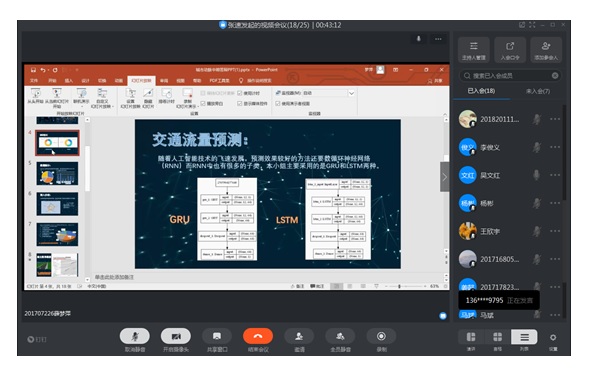Click the tell me search box in ribbon
The width and height of the screenshot is (590, 377).
tap(255, 81)
